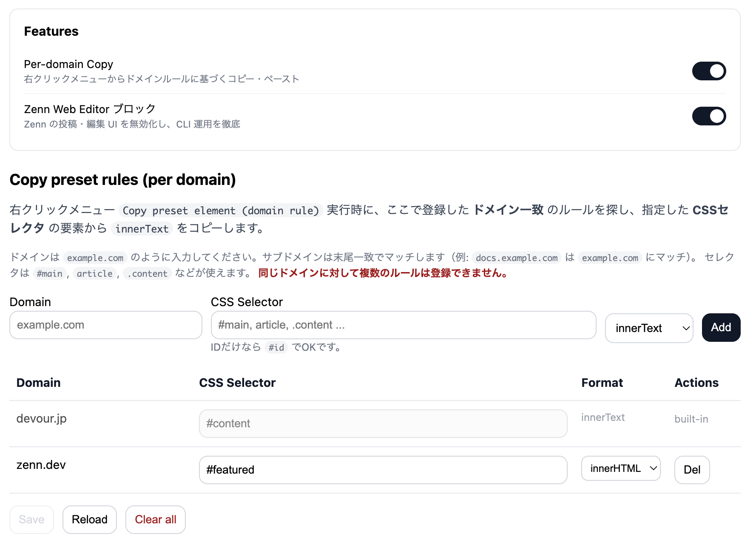Edit the #featured selector field for zenn.dev
This screenshot has width=756, height=545.
click(x=383, y=470)
